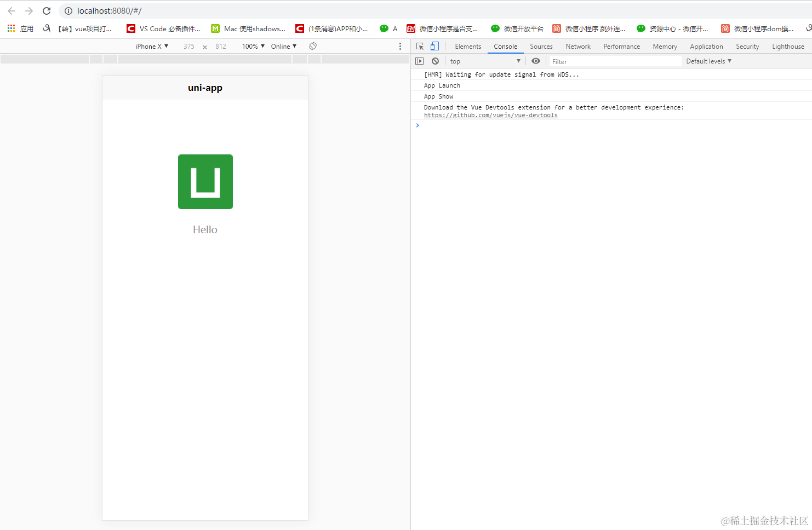
Task: Create a live expression with eye icon
Action: point(536,61)
